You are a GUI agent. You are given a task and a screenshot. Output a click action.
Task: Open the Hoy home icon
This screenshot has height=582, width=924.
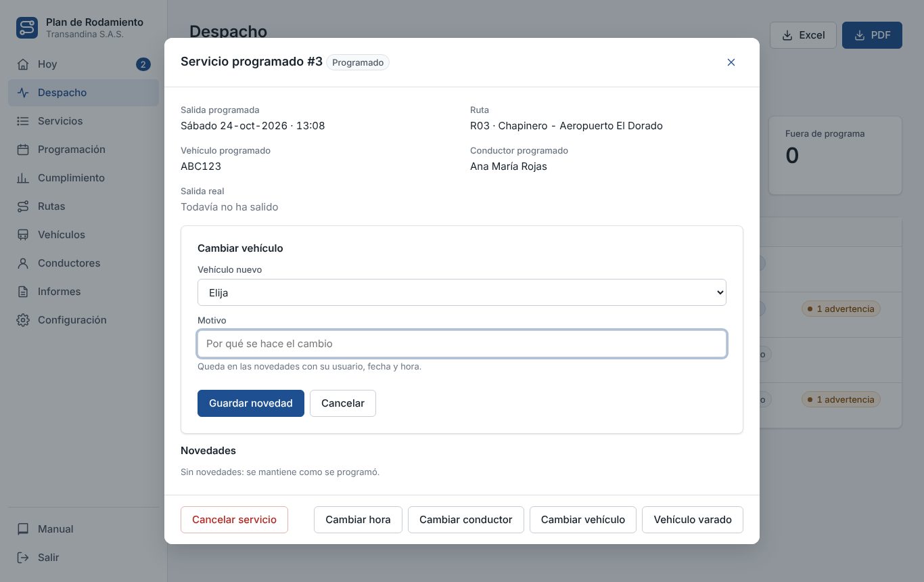coord(23,64)
